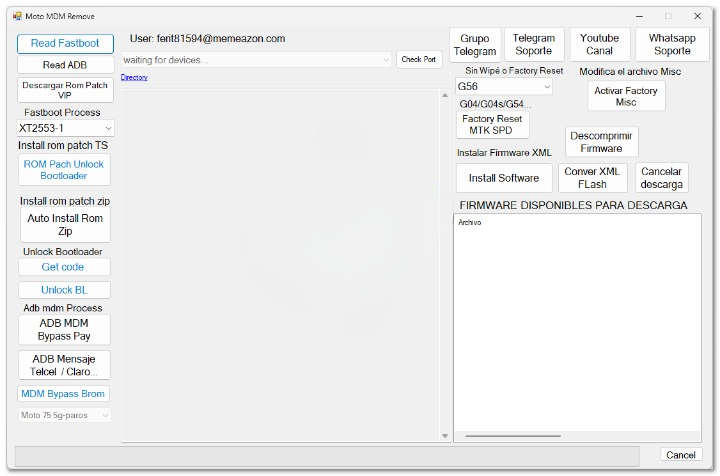Image resolution: width=720 pixels, height=476 pixels.
Task: Open the Youtube Canal button
Action: [599, 45]
